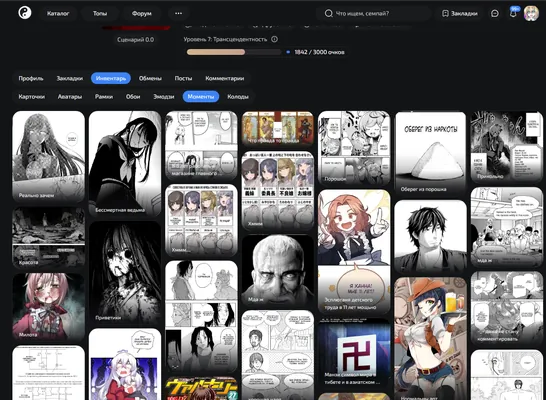546x400 pixels.
Task: Click the yin-yang site logo
Action: (25, 13)
